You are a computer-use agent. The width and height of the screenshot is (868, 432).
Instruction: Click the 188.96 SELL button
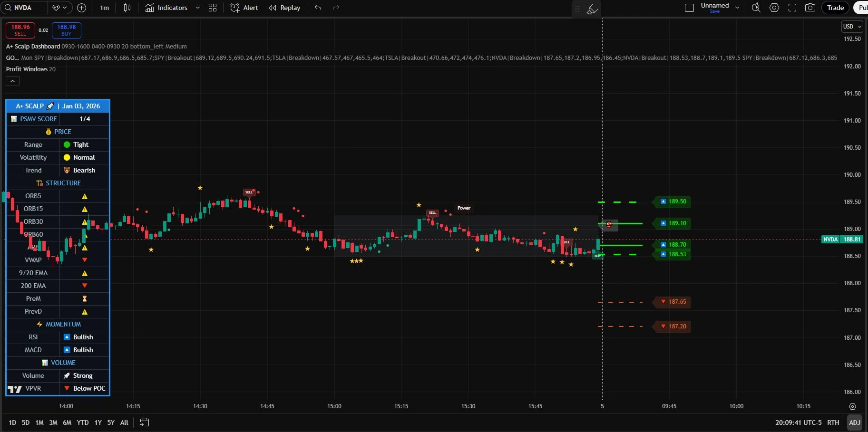(x=20, y=30)
